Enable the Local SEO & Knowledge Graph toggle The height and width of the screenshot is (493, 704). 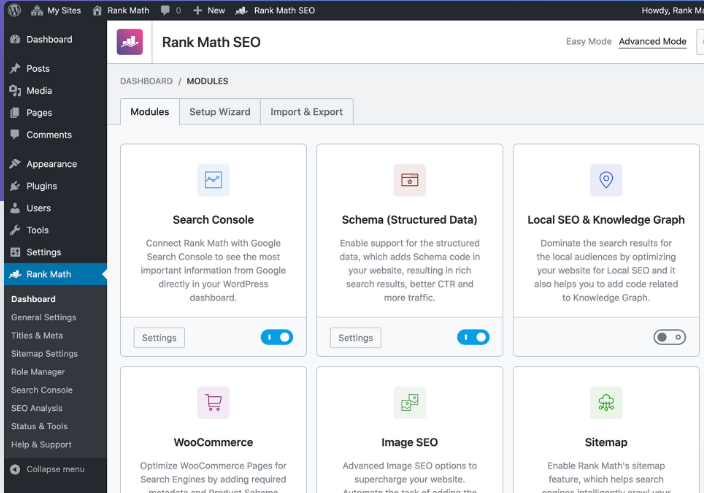(x=670, y=338)
